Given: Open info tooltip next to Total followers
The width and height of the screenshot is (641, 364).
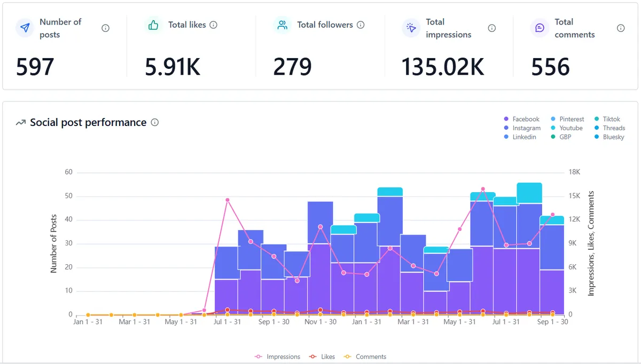Looking at the screenshot, I should tap(361, 25).
